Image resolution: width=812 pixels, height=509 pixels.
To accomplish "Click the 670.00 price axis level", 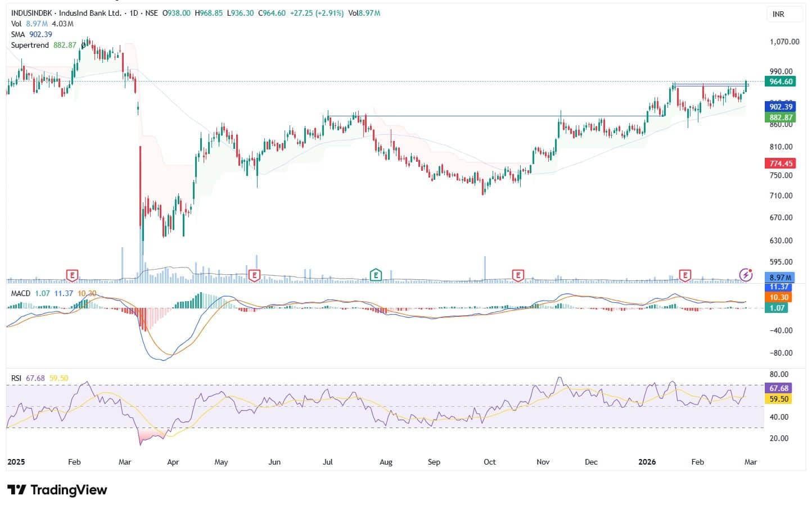I will tap(781, 217).
